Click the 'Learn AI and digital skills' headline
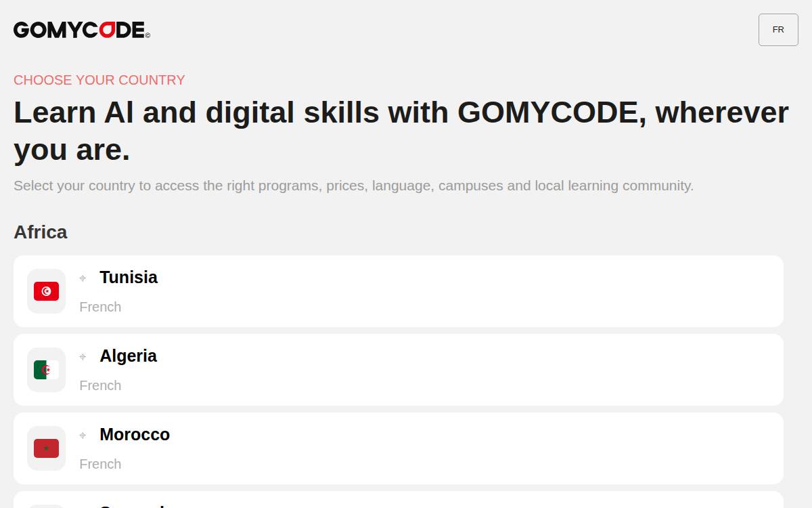Screen dimensions: 812x508 click(401, 131)
